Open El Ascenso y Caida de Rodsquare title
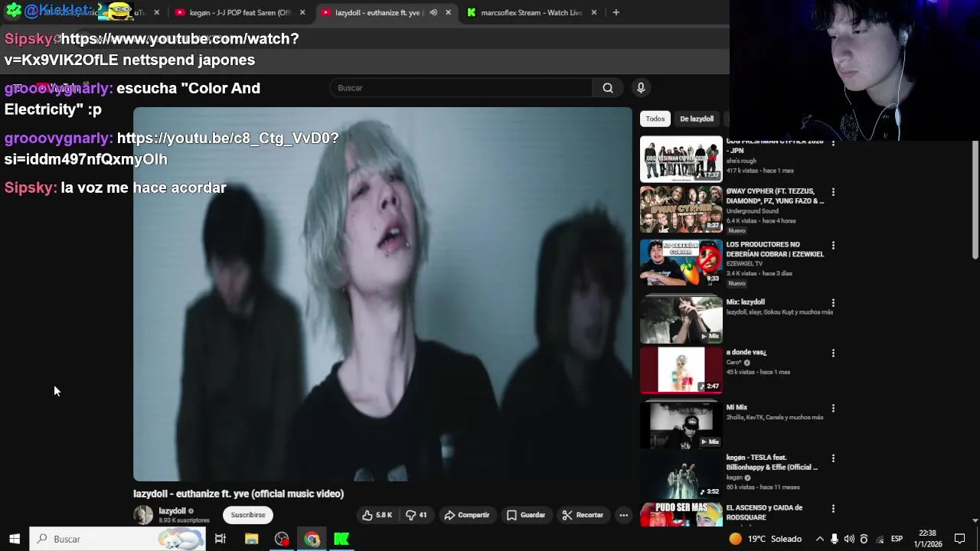The width and height of the screenshot is (980, 551). click(x=764, y=513)
